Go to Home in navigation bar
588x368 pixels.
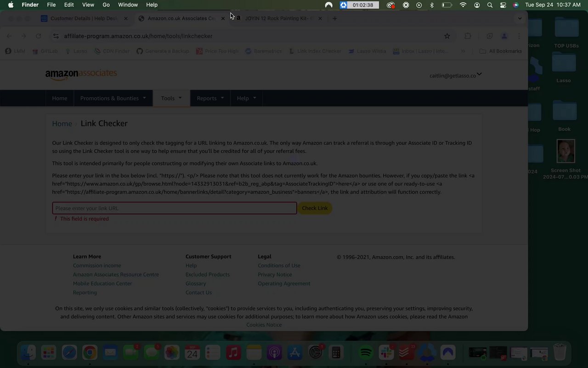pos(59,98)
